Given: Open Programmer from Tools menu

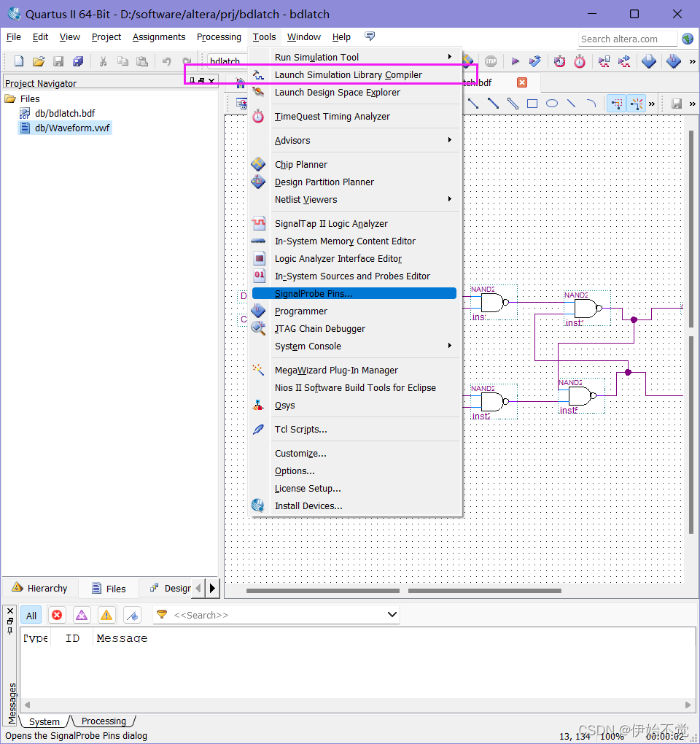Looking at the screenshot, I should point(354,311).
